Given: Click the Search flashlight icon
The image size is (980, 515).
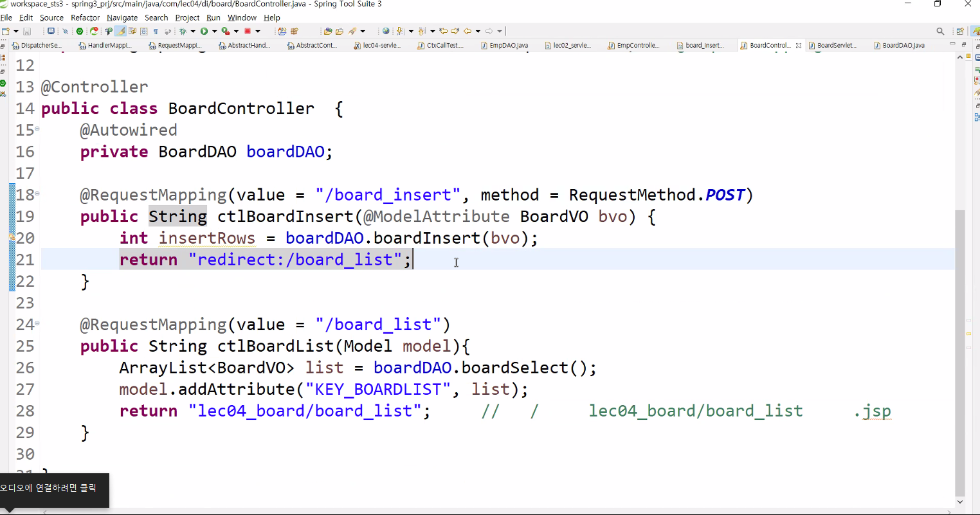Looking at the screenshot, I should pos(352,31).
